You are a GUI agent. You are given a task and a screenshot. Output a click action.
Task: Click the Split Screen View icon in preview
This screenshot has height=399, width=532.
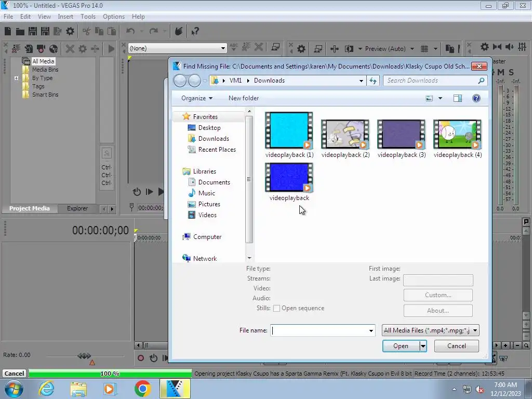[x=349, y=49]
